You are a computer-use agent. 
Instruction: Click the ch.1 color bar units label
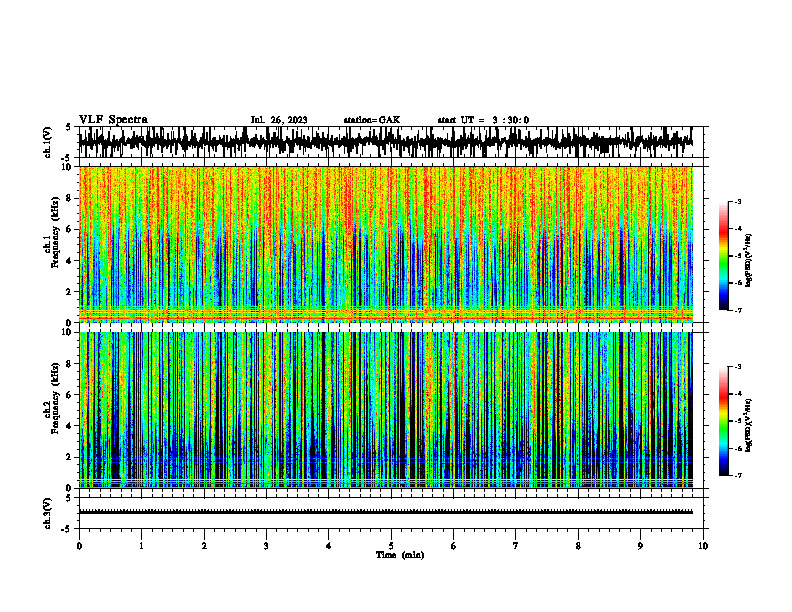point(750,261)
